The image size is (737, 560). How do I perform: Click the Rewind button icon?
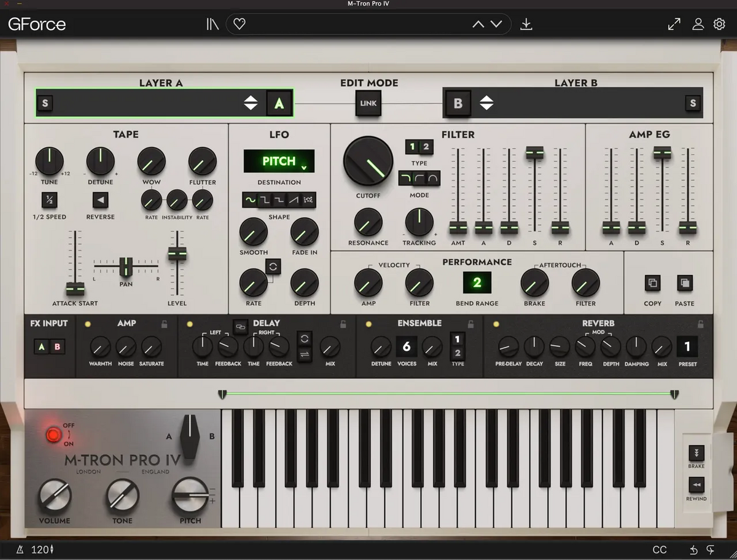tap(696, 485)
